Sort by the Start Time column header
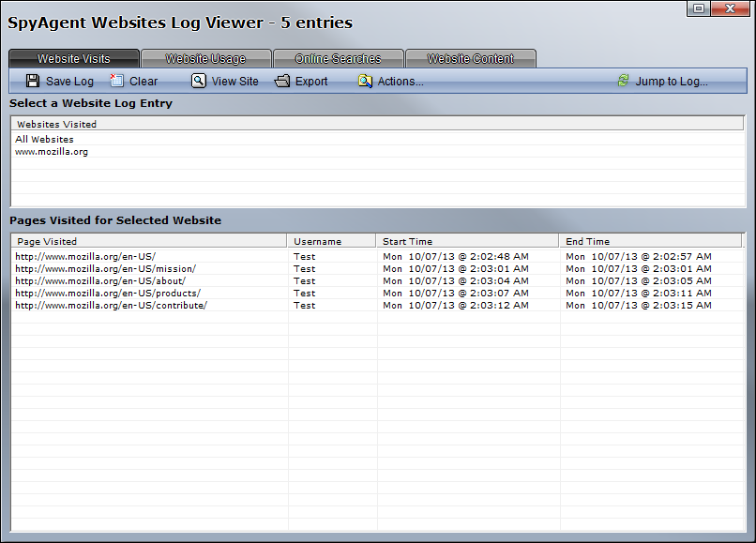Screen dimensions: 756x543 [x=466, y=241]
